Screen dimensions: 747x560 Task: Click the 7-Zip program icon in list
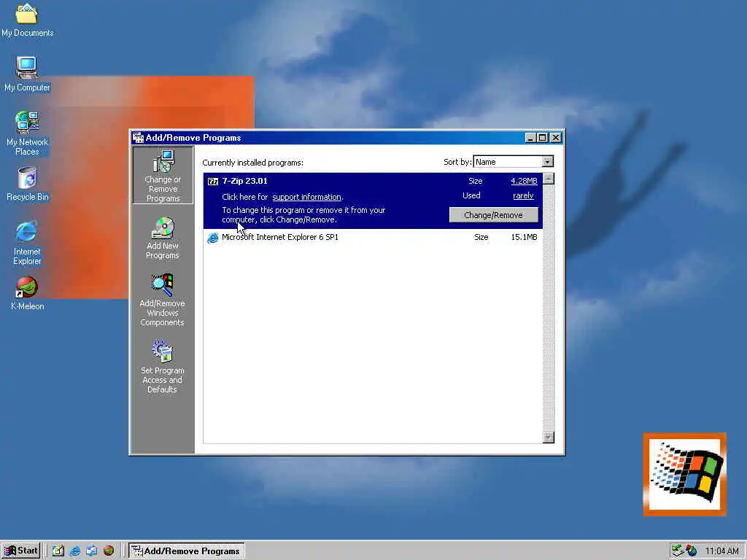213,182
